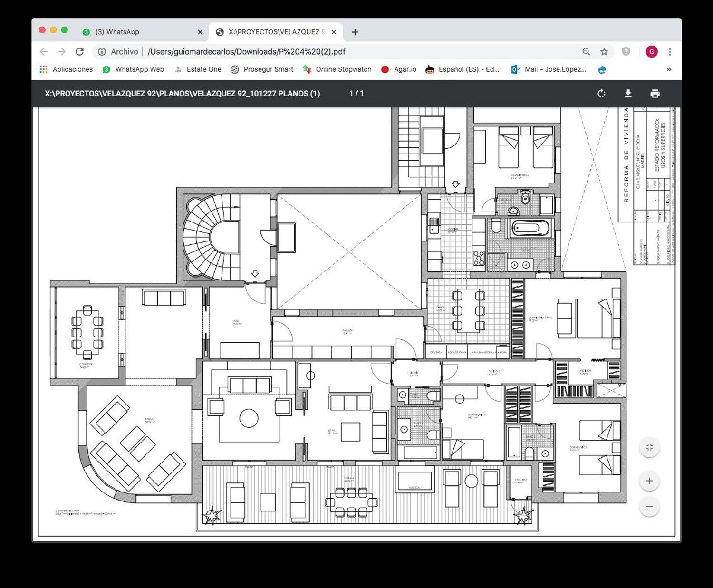Click the fit to page button

(649, 447)
